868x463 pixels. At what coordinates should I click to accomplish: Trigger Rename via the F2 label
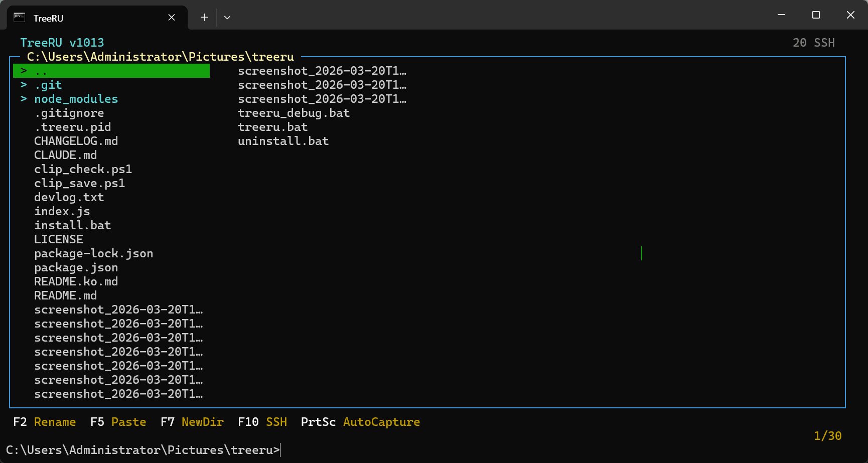click(x=21, y=422)
